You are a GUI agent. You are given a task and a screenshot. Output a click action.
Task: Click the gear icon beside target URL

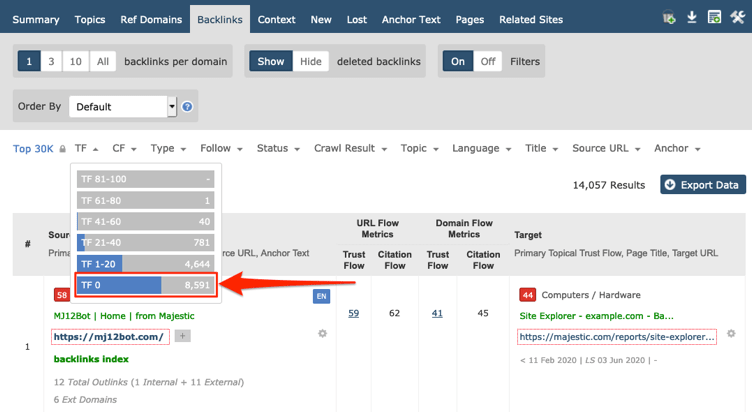[x=731, y=334]
